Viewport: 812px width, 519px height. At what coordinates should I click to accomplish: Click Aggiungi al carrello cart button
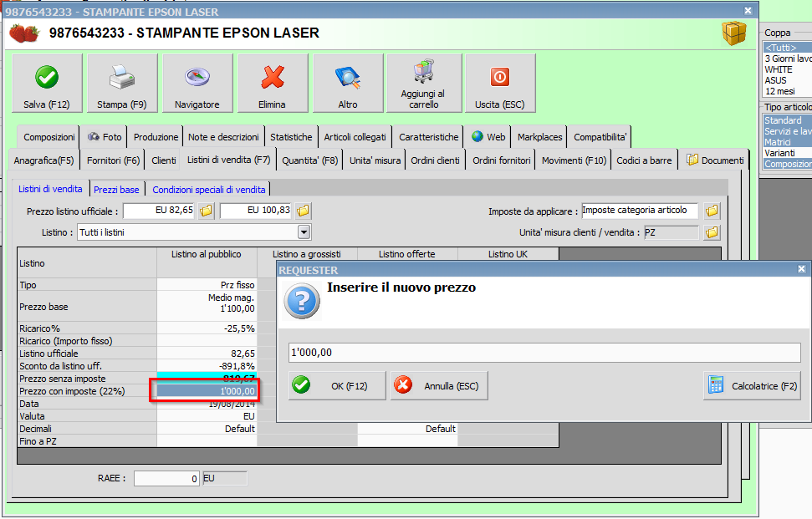pos(424,84)
